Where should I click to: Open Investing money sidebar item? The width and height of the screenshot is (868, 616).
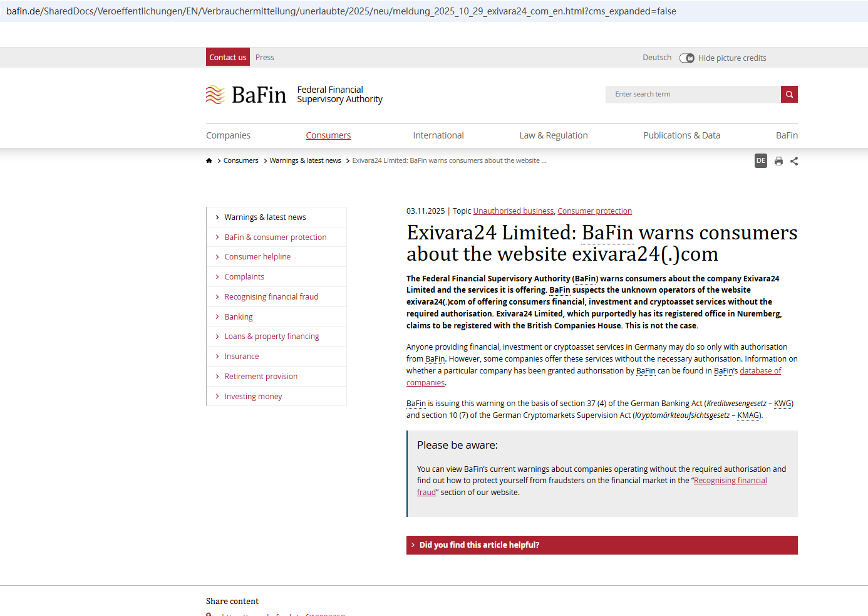[x=276, y=397]
